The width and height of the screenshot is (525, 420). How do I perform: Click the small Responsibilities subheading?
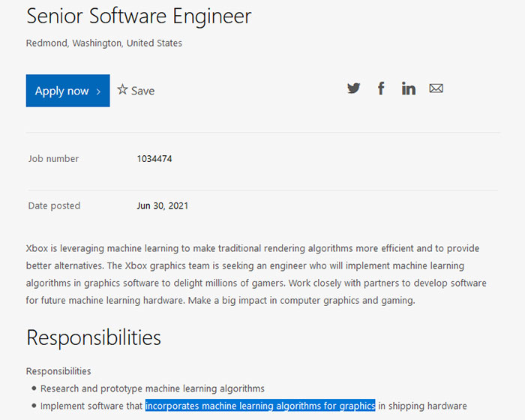click(58, 371)
